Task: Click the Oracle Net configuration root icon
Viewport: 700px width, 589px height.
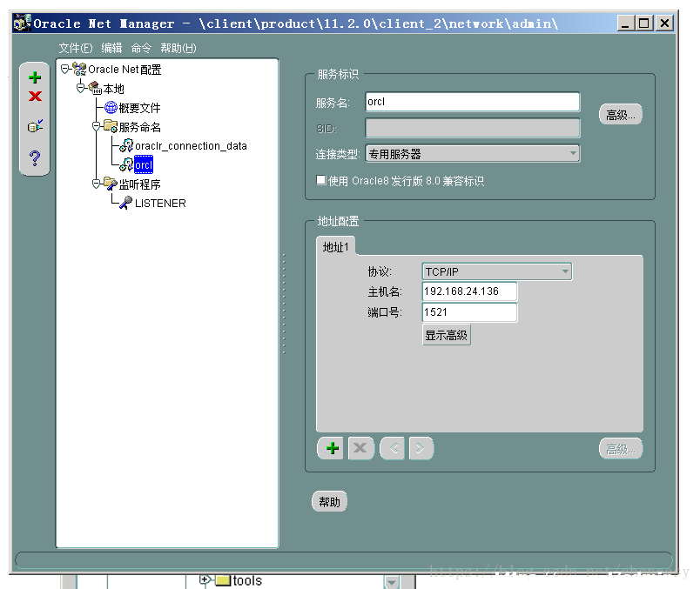Action: tap(79, 69)
